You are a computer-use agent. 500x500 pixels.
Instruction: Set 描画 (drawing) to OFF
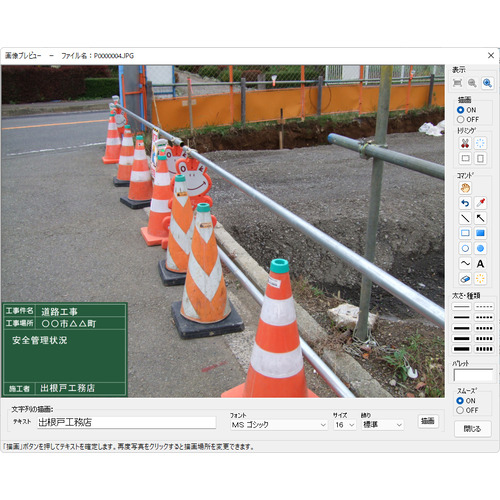click(461, 119)
